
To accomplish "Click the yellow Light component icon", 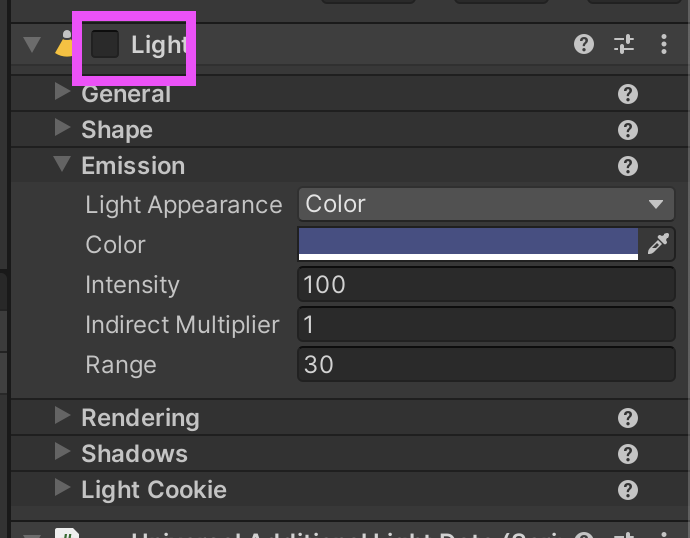I will point(64,44).
